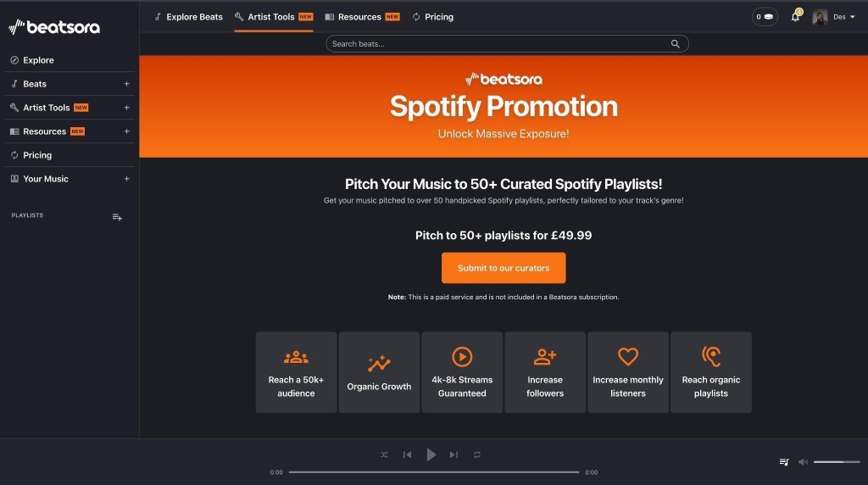The height and width of the screenshot is (485, 868).
Task: Expand Artist Tools in the sidebar
Action: (126, 108)
